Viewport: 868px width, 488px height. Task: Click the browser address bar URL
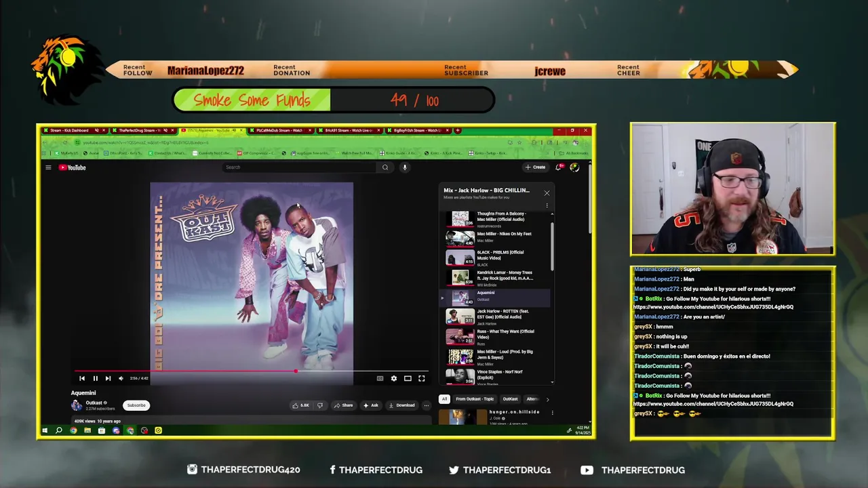(146, 142)
